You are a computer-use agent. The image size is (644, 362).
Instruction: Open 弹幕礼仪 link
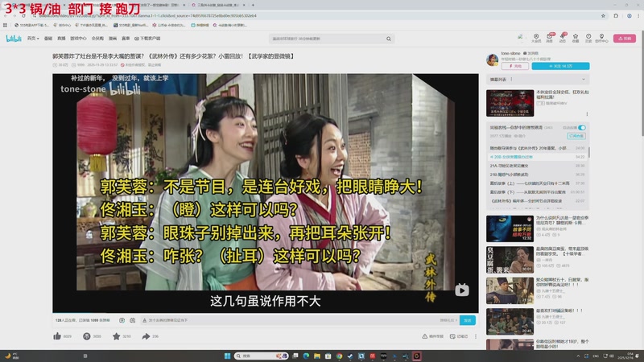click(x=448, y=320)
